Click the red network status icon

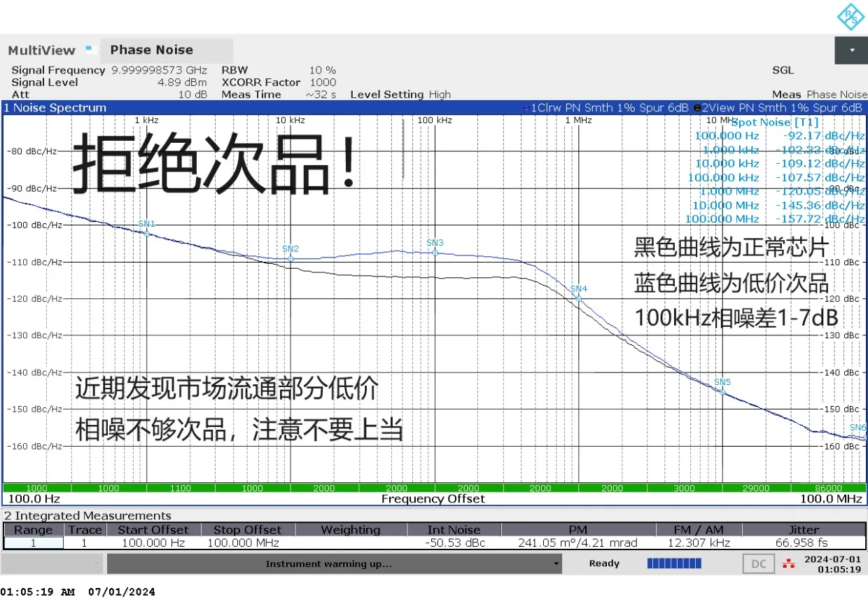(787, 563)
